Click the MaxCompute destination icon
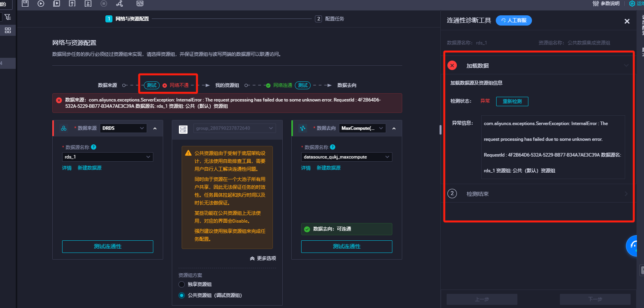 tap(303, 128)
